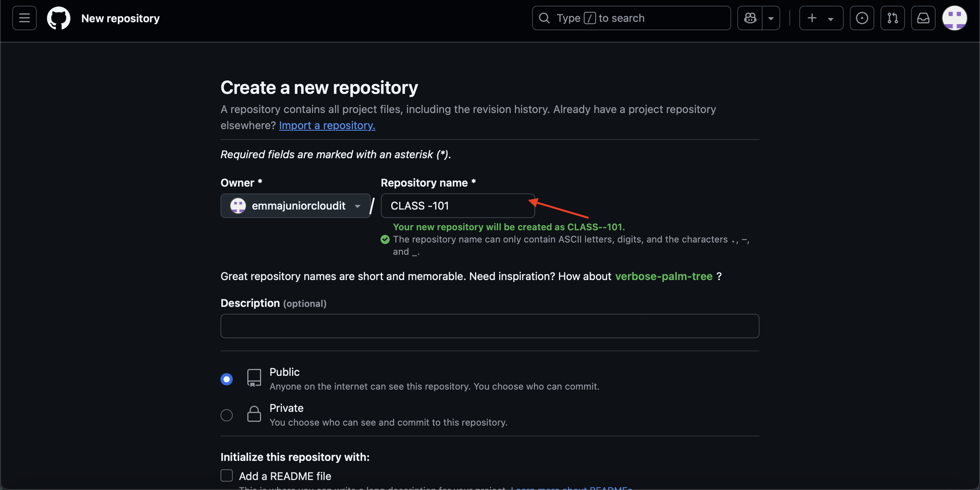Use the suggested name verbose-palm-tree

(x=664, y=276)
